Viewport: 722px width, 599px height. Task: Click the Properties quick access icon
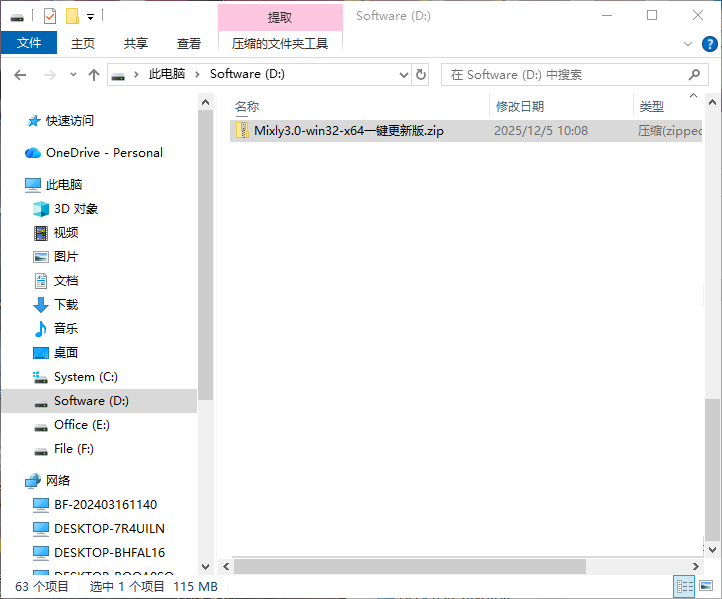[50, 17]
